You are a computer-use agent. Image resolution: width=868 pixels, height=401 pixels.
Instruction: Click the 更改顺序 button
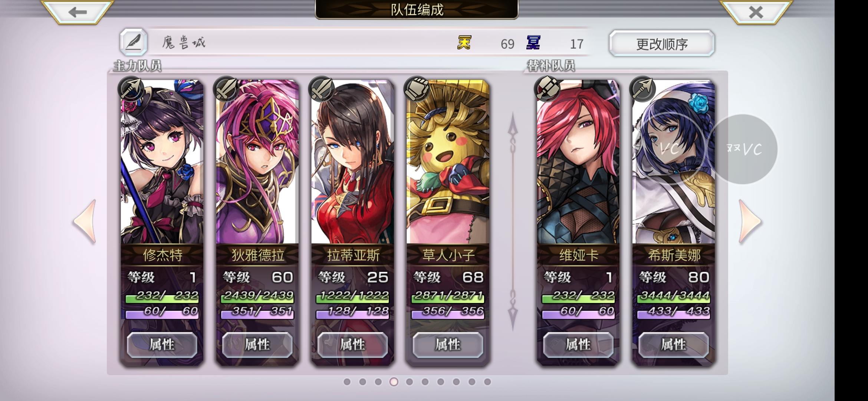pyautogui.click(x=662, y=44)
